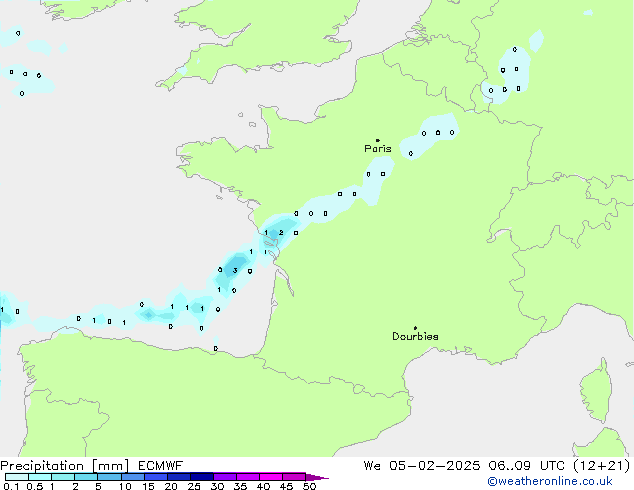This screenshot has height=490, width=634.
Task: Pick the 45–50 mm legend swatch
Action: pos(294,477)
